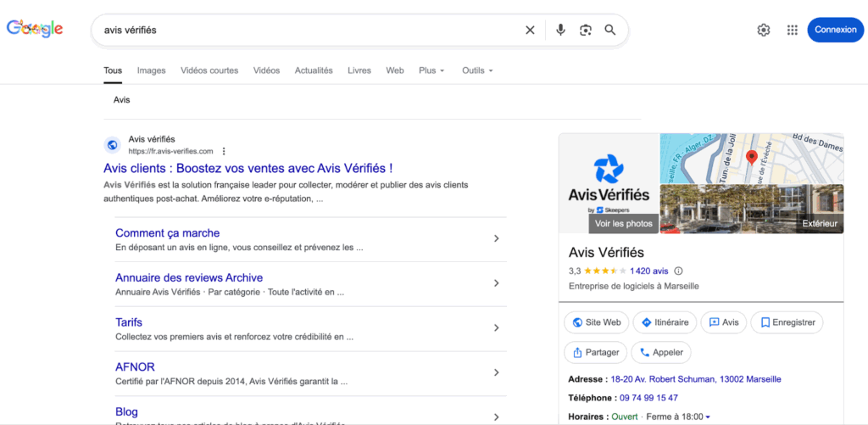Click the Avis Vérifiés panel title
Image resolution: width=868 pixels, height=425 pixels.
click(x=606, y=253)
